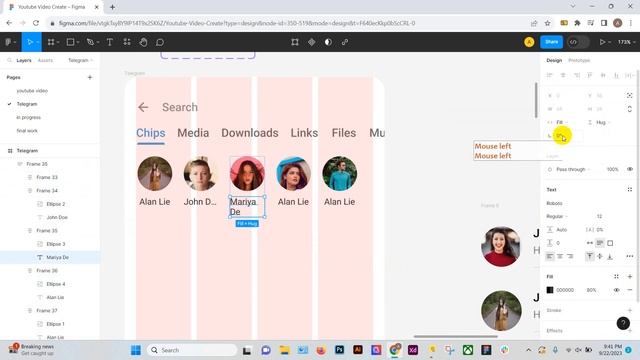
Task: Click the Create component icon
Action: [x=311, y=42]
